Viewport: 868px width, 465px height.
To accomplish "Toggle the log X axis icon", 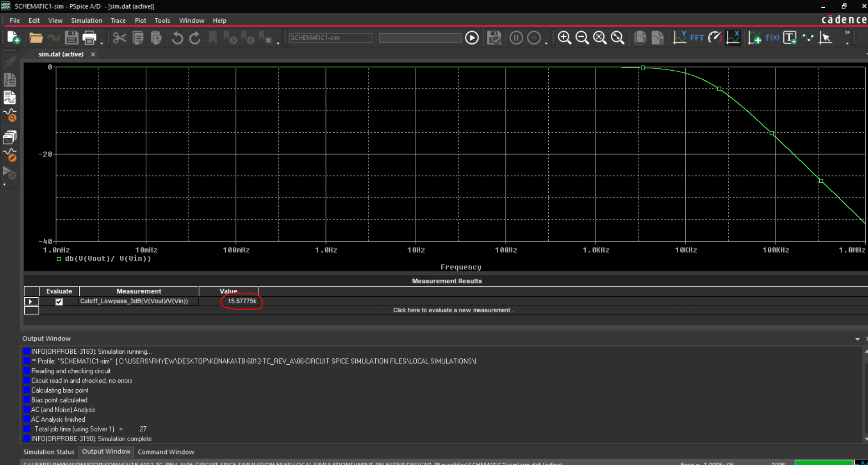I will (733, 37).
